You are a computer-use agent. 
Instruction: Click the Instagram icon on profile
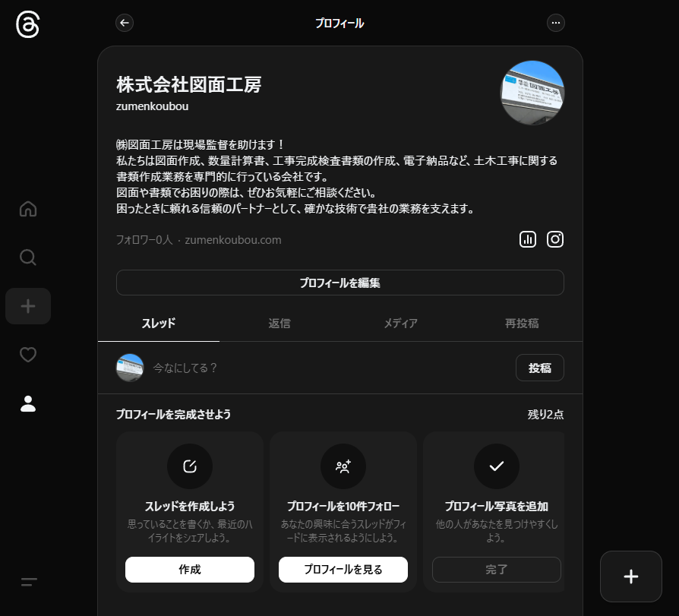[555, 239]
